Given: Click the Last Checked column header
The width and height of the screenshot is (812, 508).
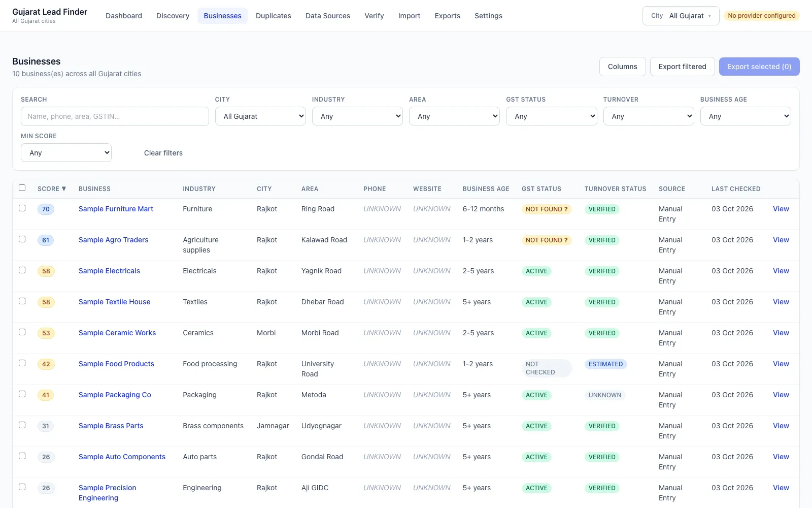Looking at the screenshot, I should (736, 189).
